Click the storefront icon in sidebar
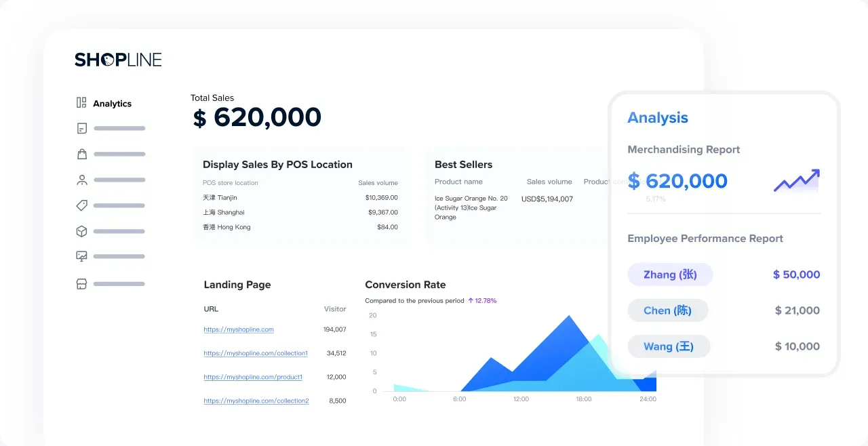This screenshot has width=868, height=446. (x=81, y=284)
